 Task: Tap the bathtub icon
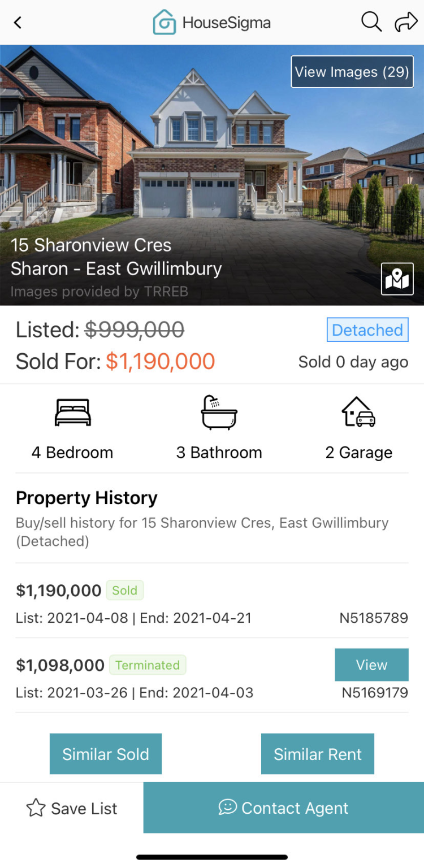(219, 413)
